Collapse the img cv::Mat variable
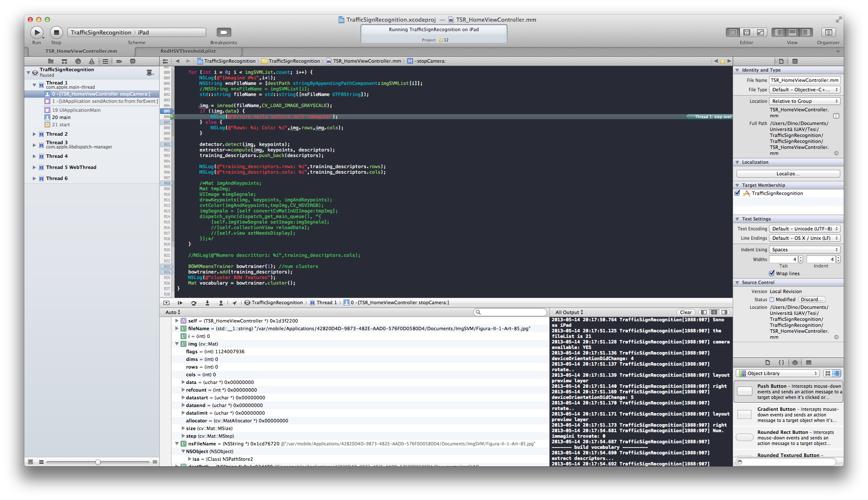Screen dimensions: 868x500 coord(177,343)
